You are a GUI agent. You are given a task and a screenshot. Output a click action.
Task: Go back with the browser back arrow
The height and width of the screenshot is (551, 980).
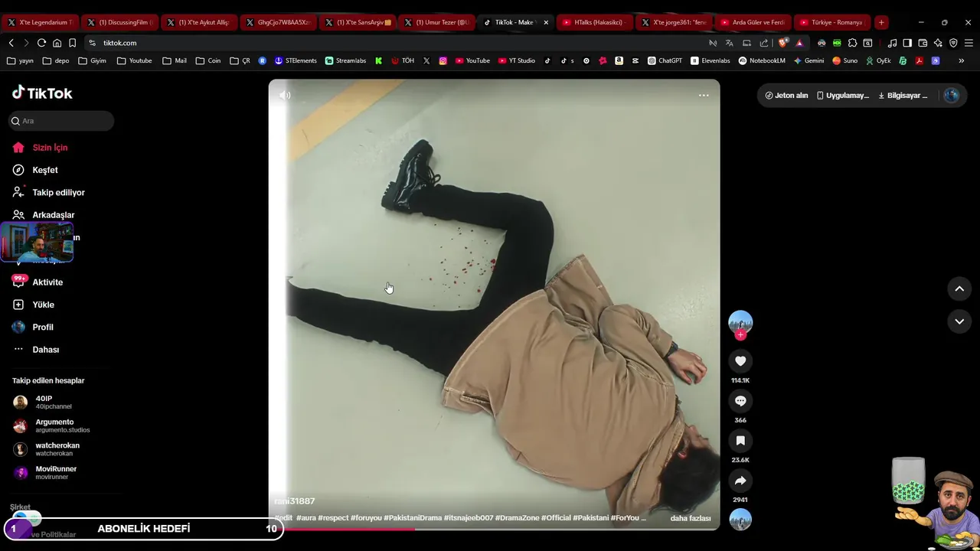point(11,43)
